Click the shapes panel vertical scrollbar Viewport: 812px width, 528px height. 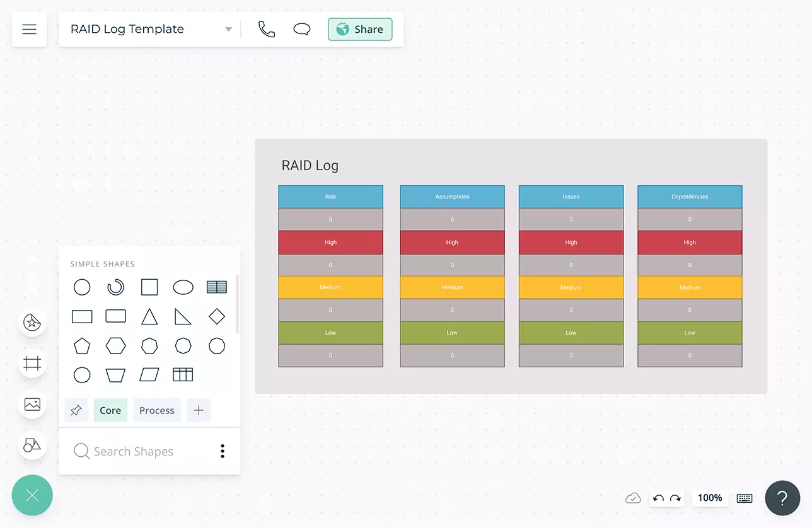tap(237, 304)
